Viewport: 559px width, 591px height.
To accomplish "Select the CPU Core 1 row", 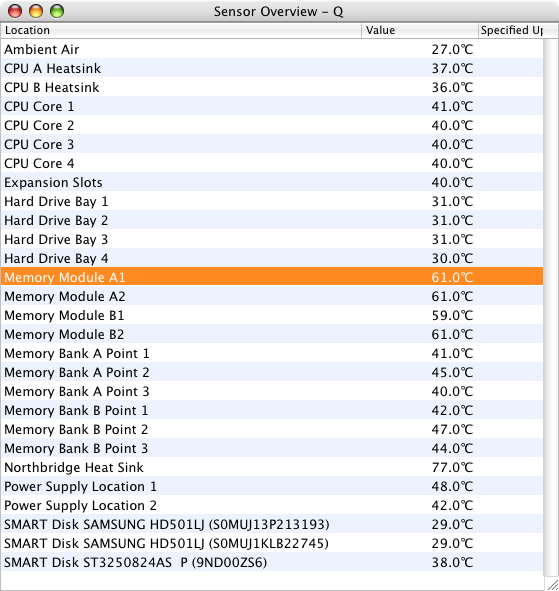I will 272,106.
